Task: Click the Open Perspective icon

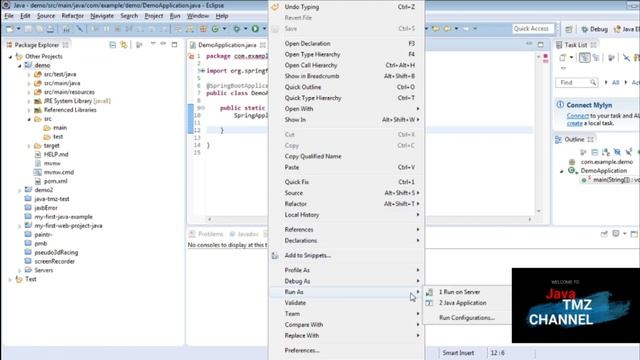Action: click(569, 29)
